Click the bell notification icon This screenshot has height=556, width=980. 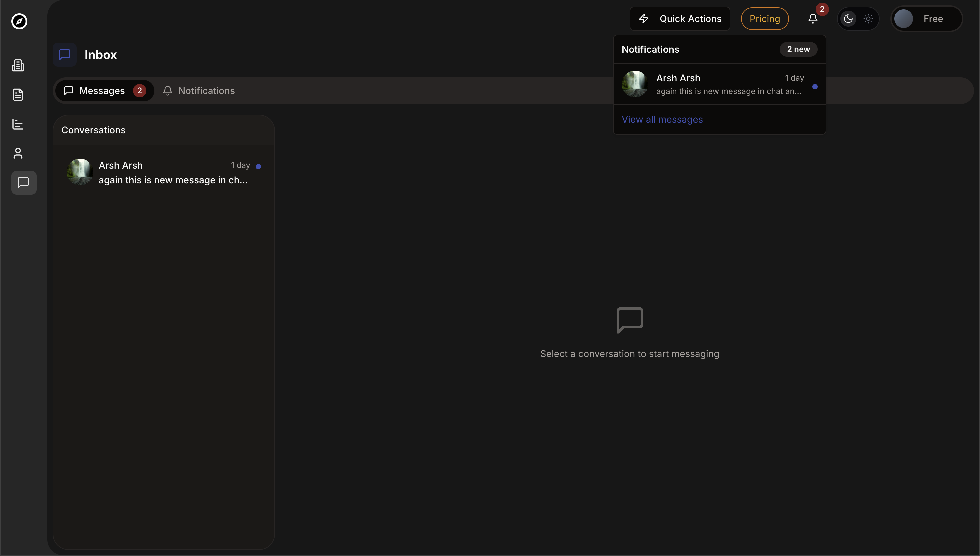pyautogui.click(x=813, y=19)
